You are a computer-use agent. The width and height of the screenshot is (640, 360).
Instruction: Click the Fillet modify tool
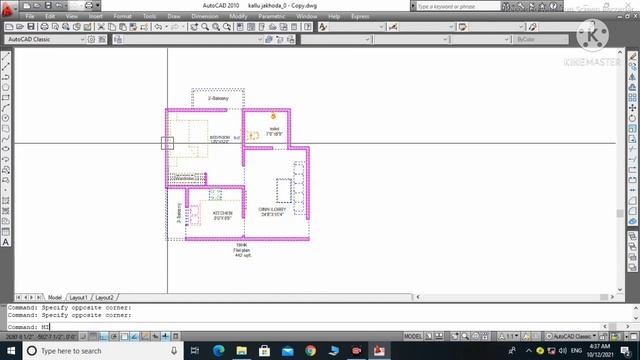point(632,211)
